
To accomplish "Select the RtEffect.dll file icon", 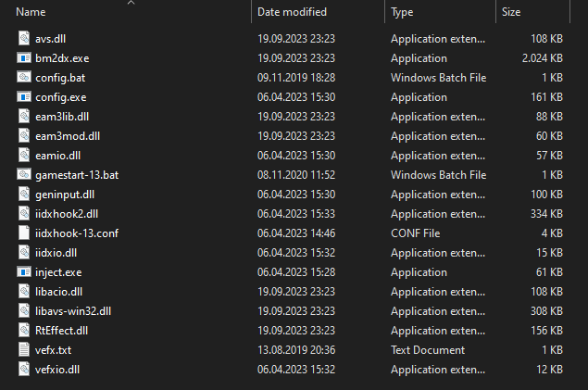I will click(25, 331).
